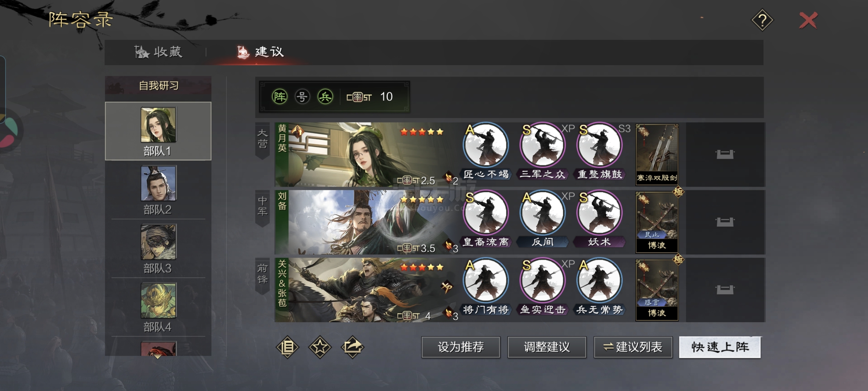Toggle the 号 indicator

pyautogui.click(x=302, y=97)
